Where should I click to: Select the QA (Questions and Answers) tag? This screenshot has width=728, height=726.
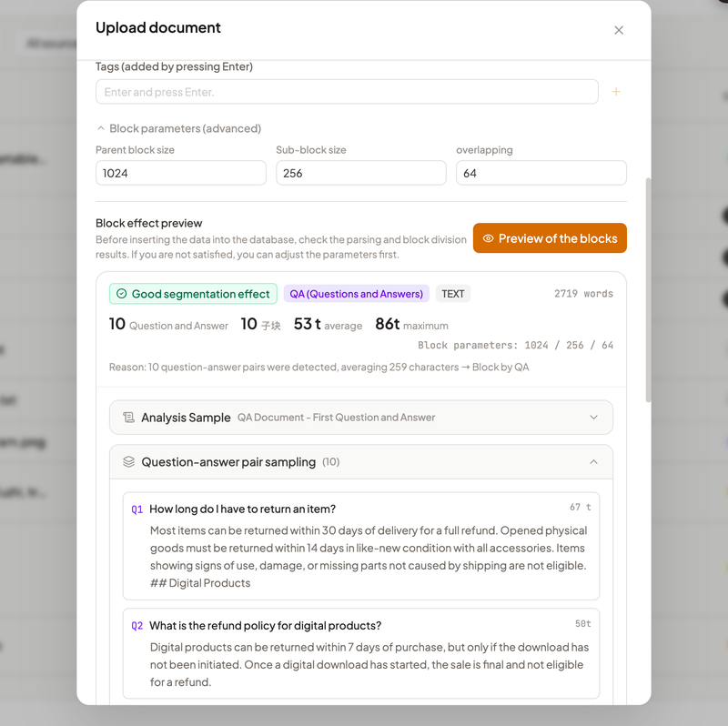click(x=356, y=294)
